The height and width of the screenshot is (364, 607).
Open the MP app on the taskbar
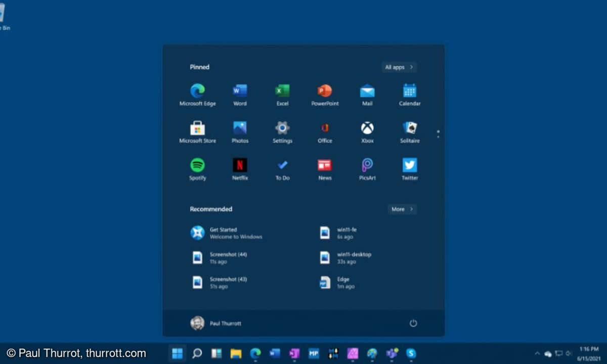click(x=314, y=353)
